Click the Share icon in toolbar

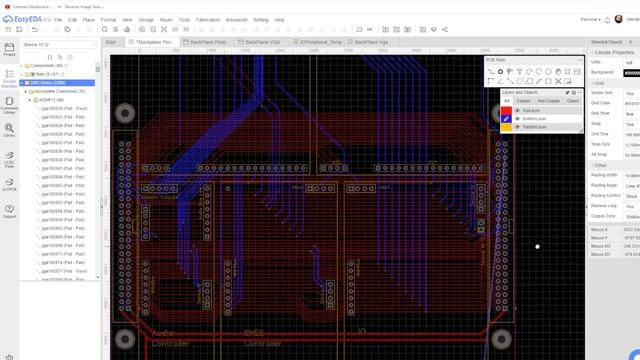445,29
